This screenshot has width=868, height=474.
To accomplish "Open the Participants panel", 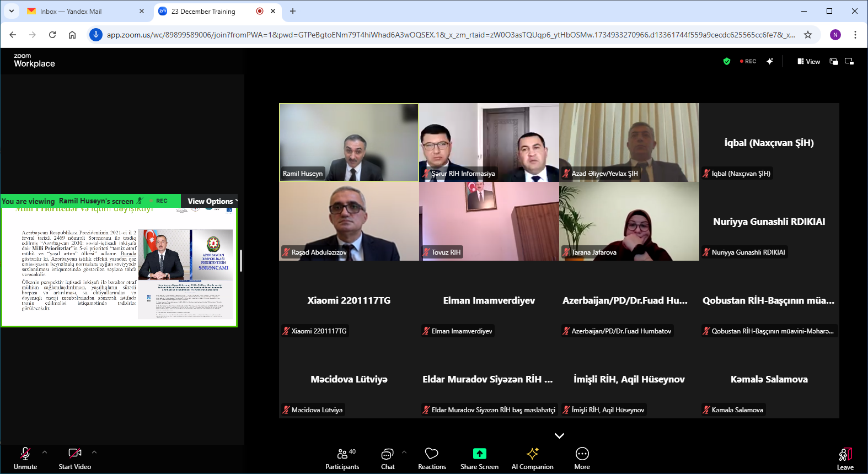I will 342,459.
